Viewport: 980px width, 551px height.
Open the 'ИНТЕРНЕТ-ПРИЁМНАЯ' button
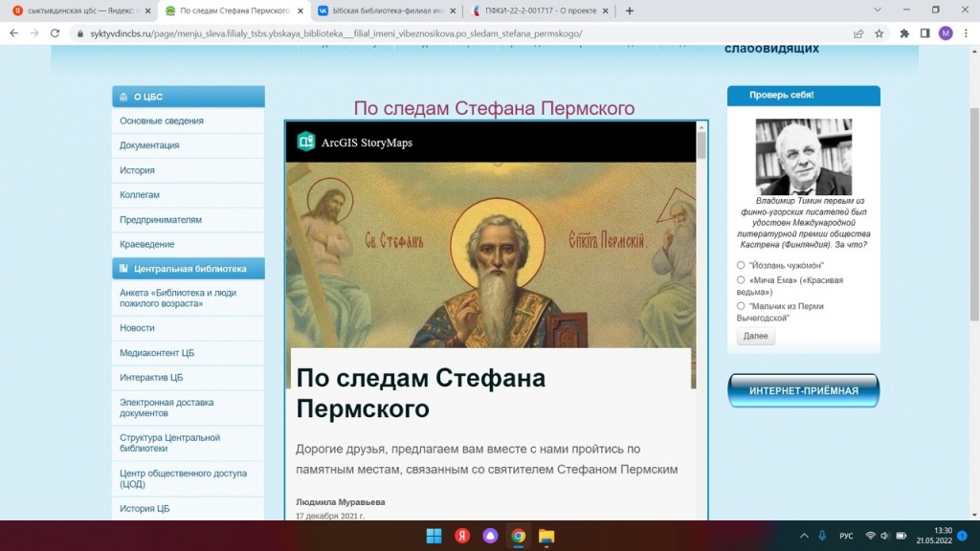tap(804, 390)
